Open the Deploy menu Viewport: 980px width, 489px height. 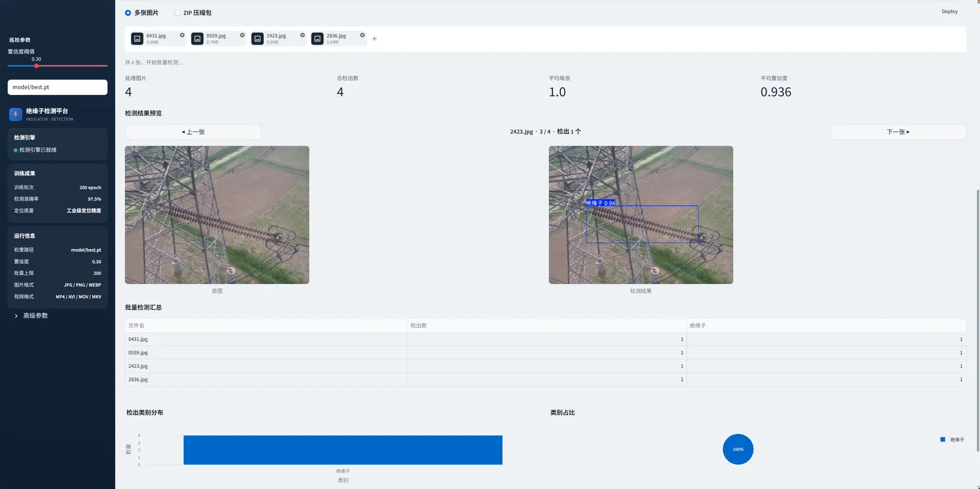949,12
